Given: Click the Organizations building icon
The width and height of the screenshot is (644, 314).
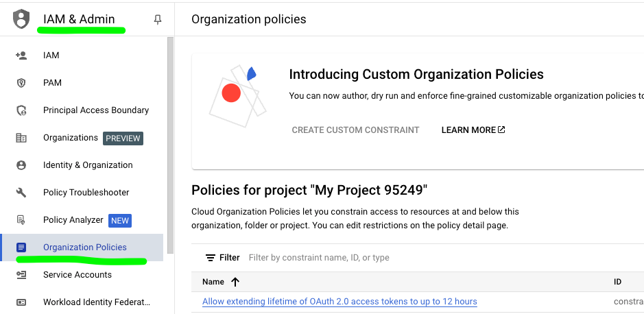Looking at the screenshot, I should (21, 138).
